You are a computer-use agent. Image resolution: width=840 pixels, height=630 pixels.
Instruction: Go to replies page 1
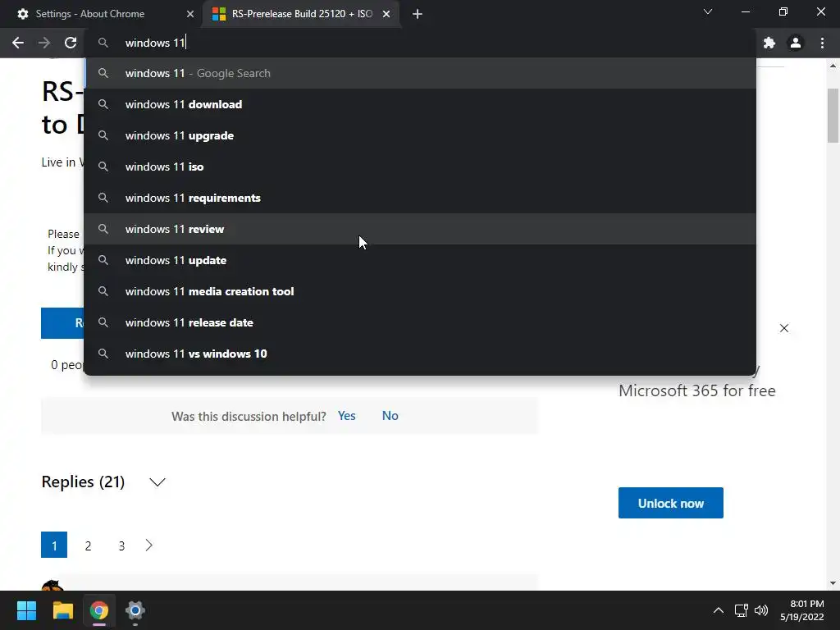pos(54,545)
